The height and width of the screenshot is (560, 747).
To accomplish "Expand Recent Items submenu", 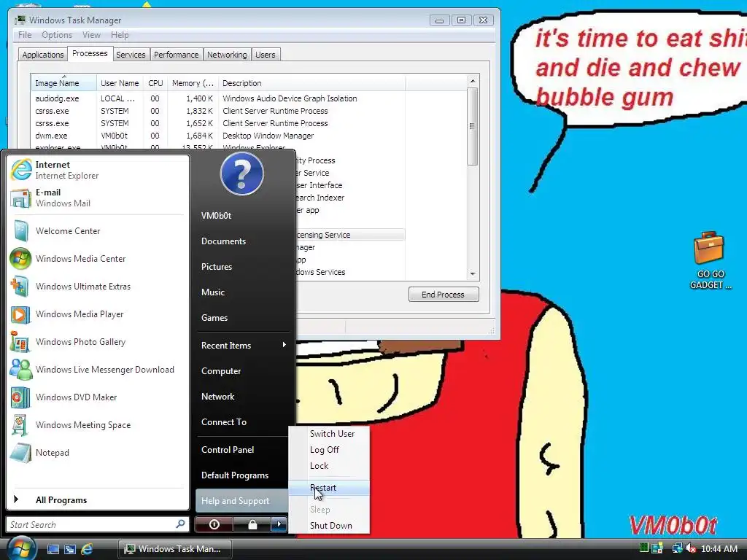I will [x=244, y=345].
